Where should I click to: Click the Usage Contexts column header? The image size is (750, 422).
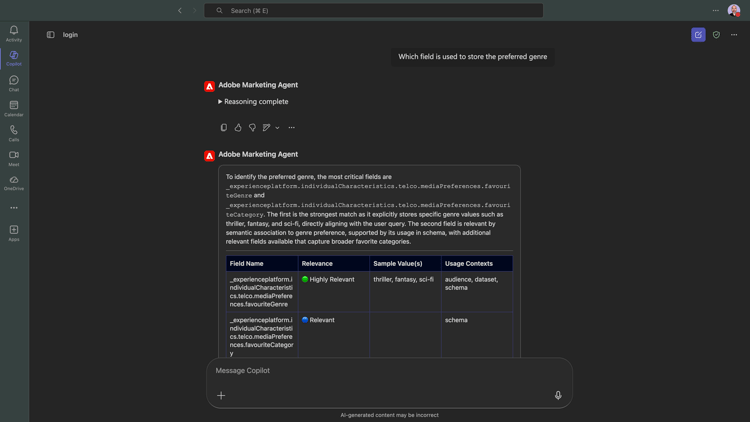(477, 264)
